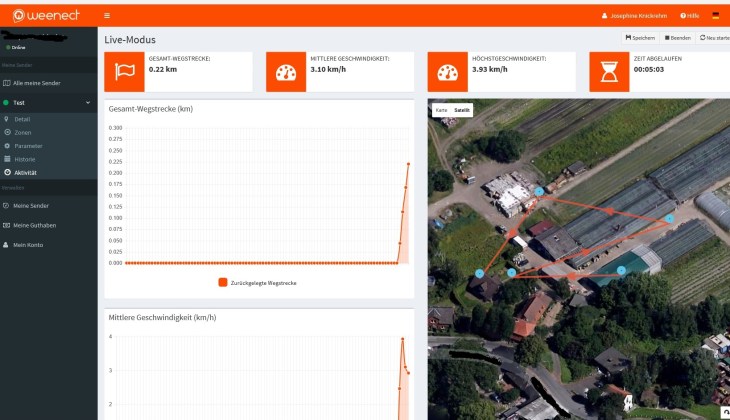The image size is (730, 420).
Task: Click the Speichern button
Action: 640,38
